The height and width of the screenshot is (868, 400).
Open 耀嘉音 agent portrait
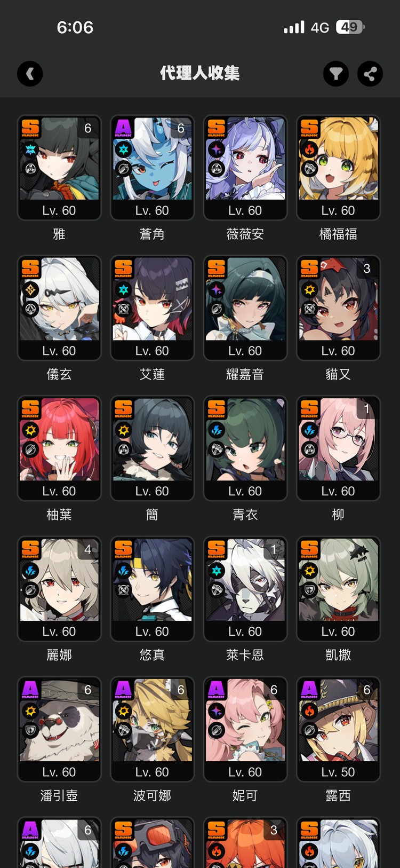coord(245,299)
